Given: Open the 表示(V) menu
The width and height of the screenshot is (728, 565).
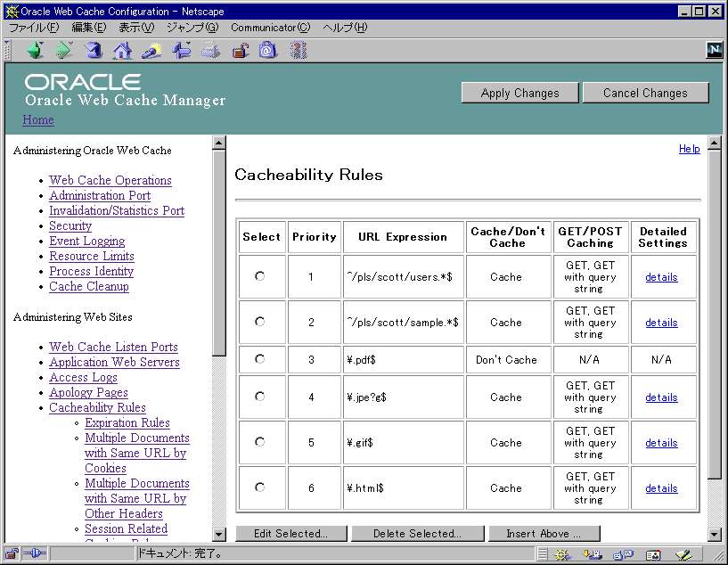Looking at the screenshot, I should tap(136, 28).
